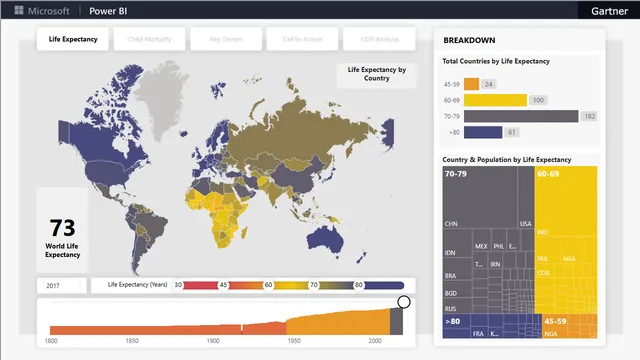Go to the Call to Action tab
The height and width of the screenshot is (360, 640).
302,39
